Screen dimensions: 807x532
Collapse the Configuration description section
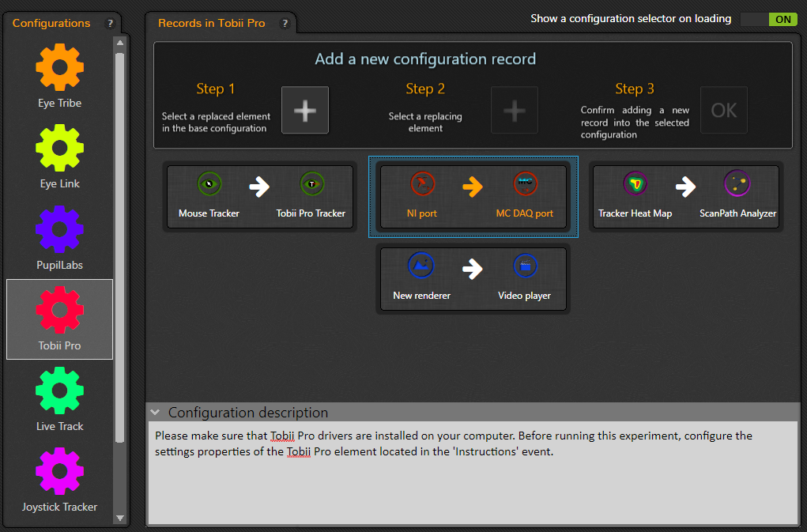(155, 412)
